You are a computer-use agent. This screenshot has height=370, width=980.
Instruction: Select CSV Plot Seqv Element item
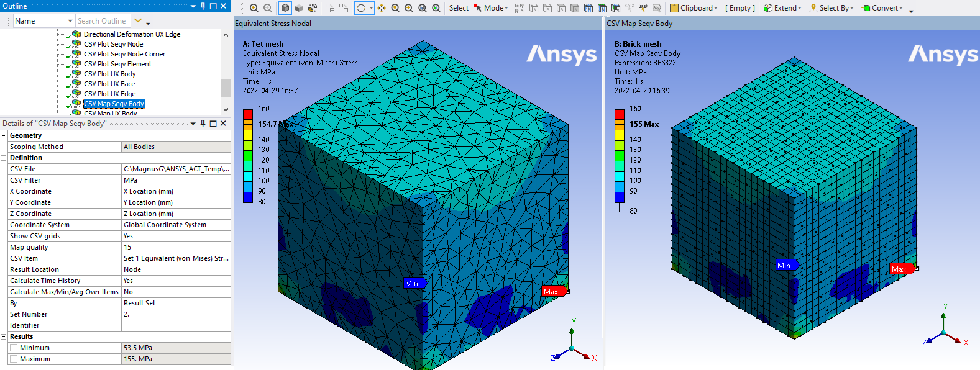coord(117,64)
